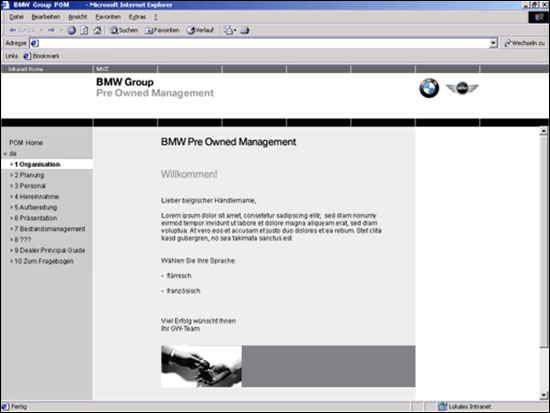Click the Windows logo throbber icon

(538, 17)
